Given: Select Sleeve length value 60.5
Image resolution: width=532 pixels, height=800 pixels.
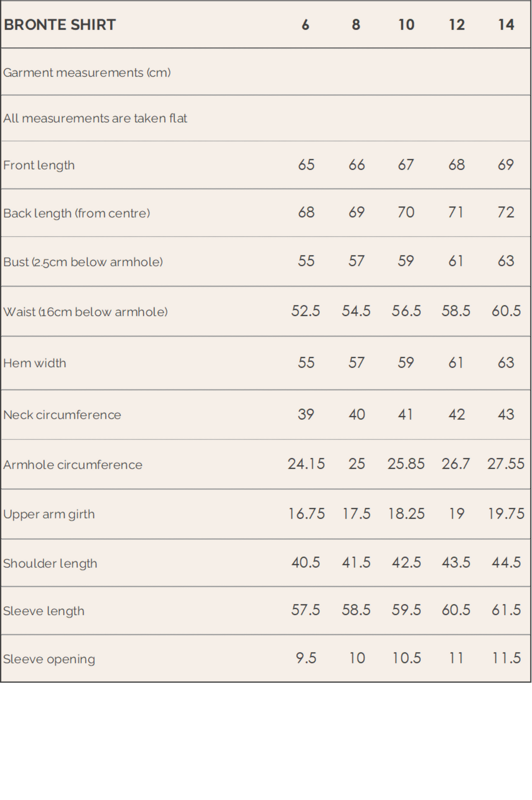Looking at the screenshot, I should [456, 610].
